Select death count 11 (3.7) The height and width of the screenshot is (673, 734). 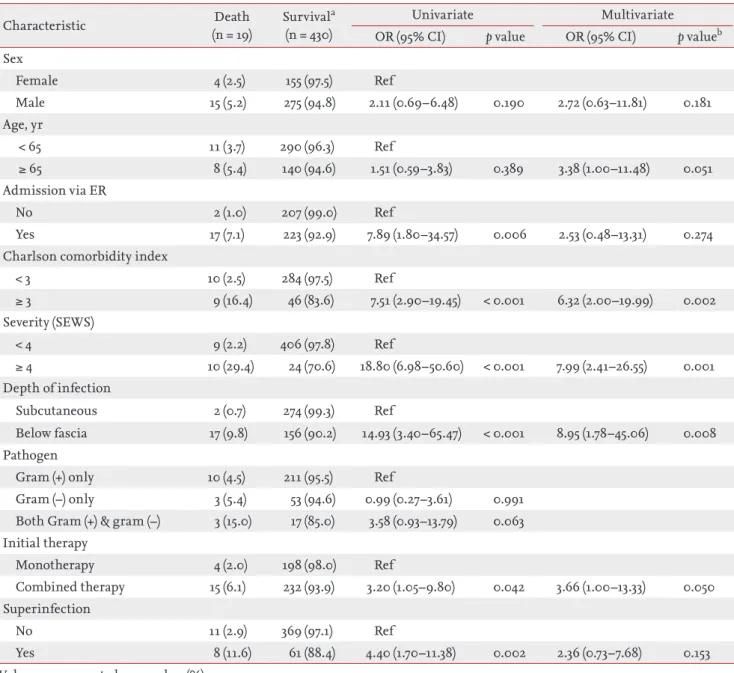click(x=227, y=147)
